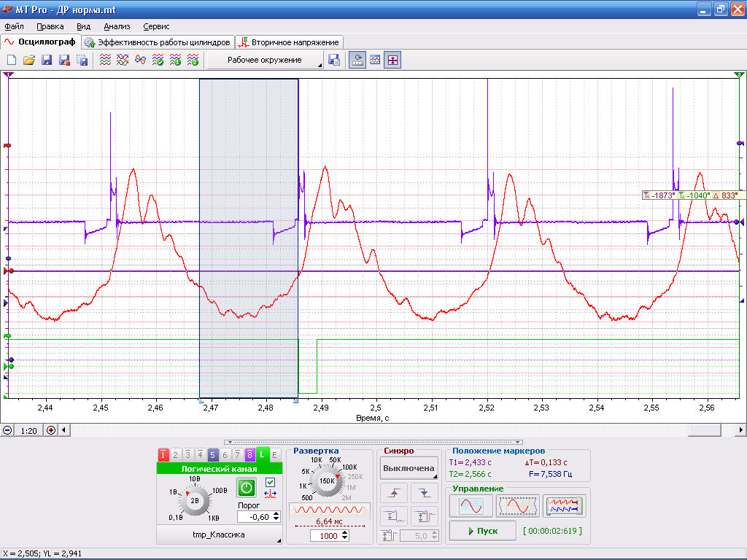
Task: Open the Выключена sync mode dropdown
Action: 409,468
